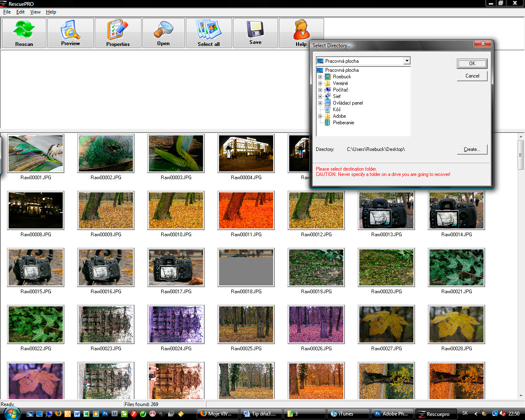Click the Rescan toolbar icon
The image size is (525, 420).
[24, 33]
